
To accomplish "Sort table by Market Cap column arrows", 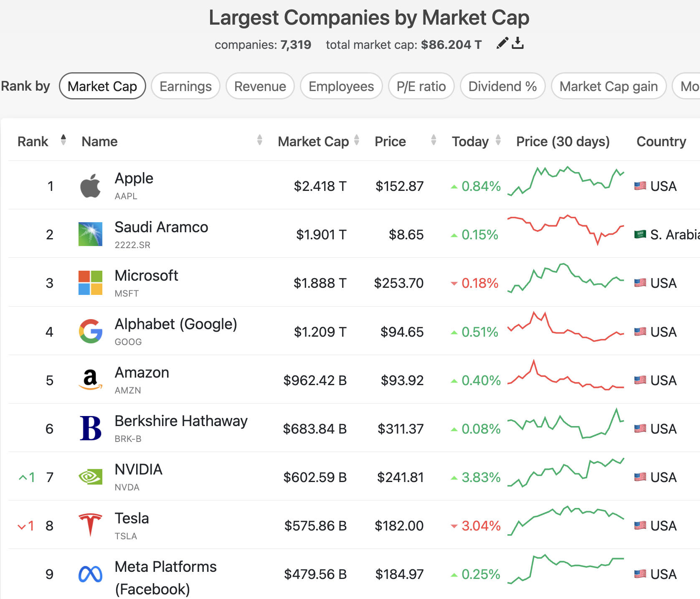I will coord(357,140).
